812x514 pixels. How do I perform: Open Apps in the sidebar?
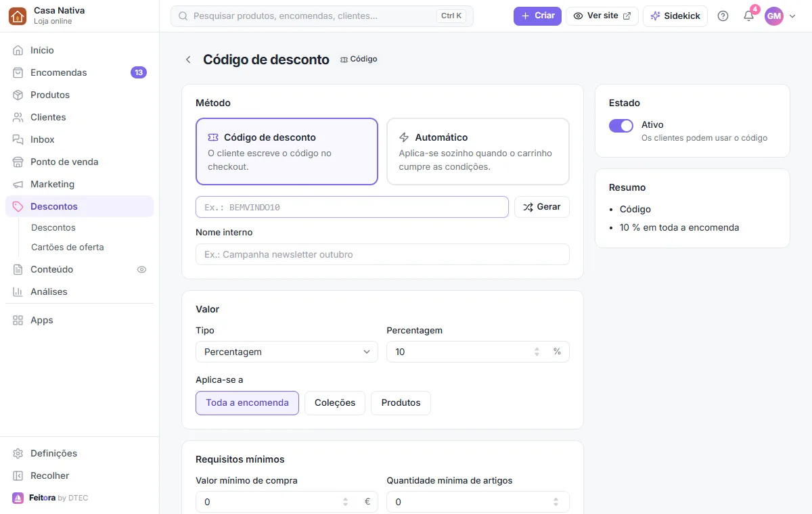(80, 320)
